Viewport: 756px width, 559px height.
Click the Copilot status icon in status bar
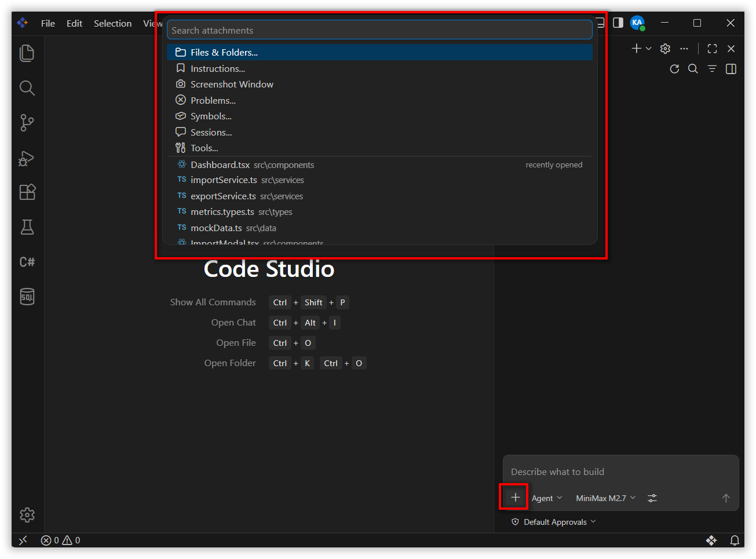pos(711,540)
